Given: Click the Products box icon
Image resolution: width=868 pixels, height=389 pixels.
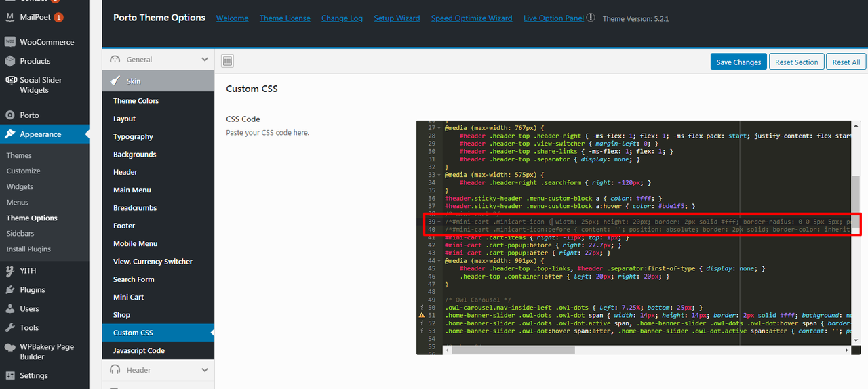Looking at the screenshot, I should 10,61.
